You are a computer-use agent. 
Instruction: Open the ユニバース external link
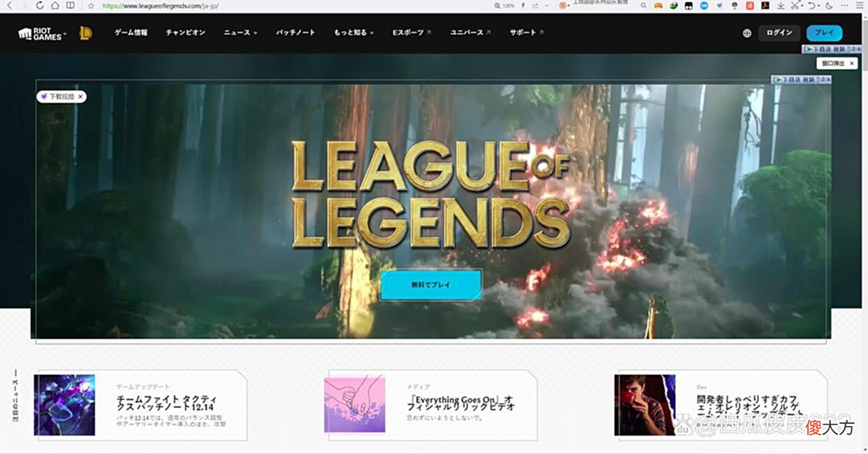coord(470,32)
